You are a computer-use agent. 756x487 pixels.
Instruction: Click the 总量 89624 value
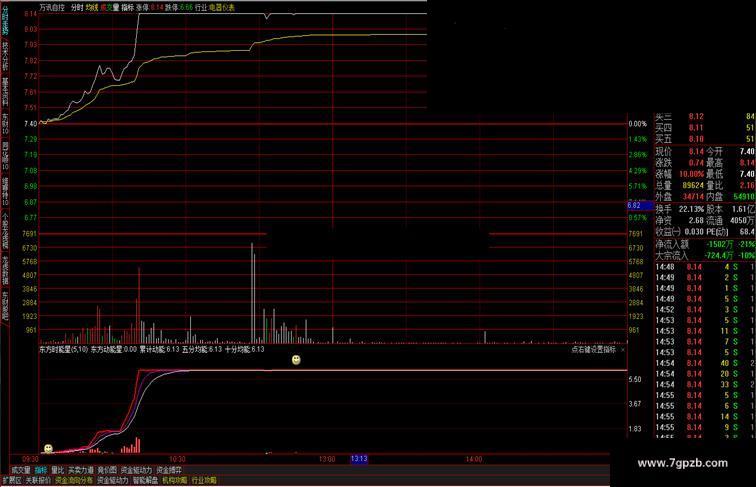click(693, 185)
